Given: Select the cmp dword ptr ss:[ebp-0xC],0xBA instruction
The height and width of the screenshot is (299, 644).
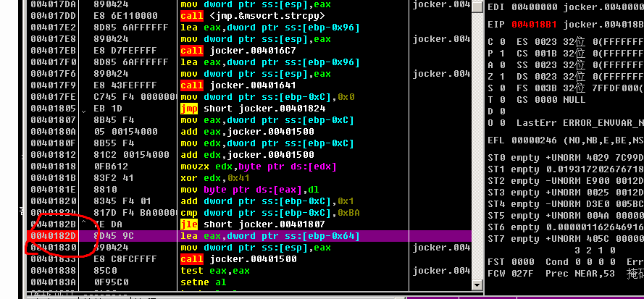Looking at the screenshot, I should tap(270, 213).
